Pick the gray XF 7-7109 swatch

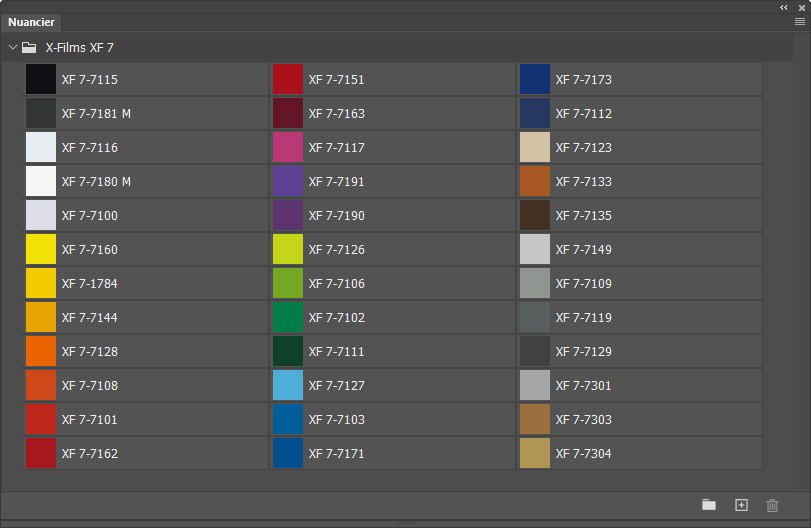click(x=535, y=283)
